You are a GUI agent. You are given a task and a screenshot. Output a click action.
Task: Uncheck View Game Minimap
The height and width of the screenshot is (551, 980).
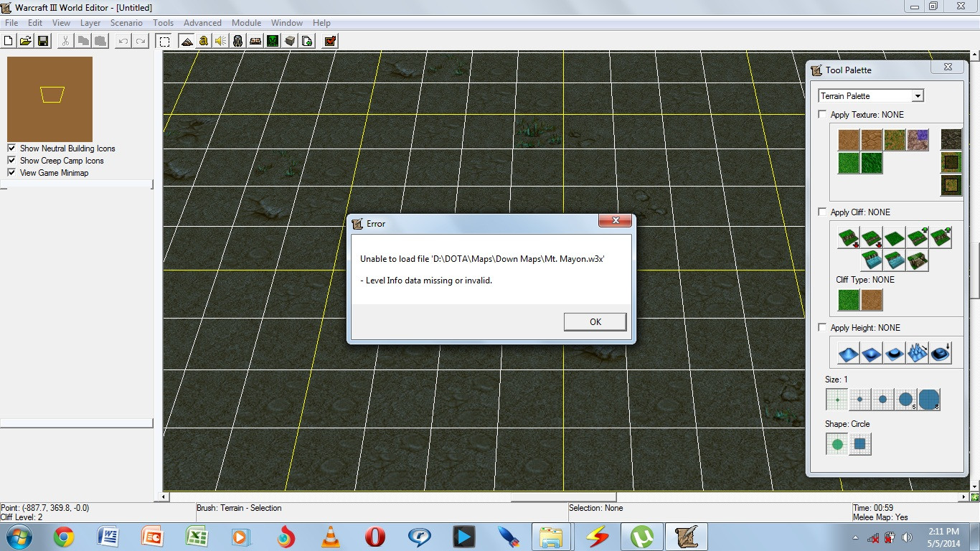tap(11, 172)
